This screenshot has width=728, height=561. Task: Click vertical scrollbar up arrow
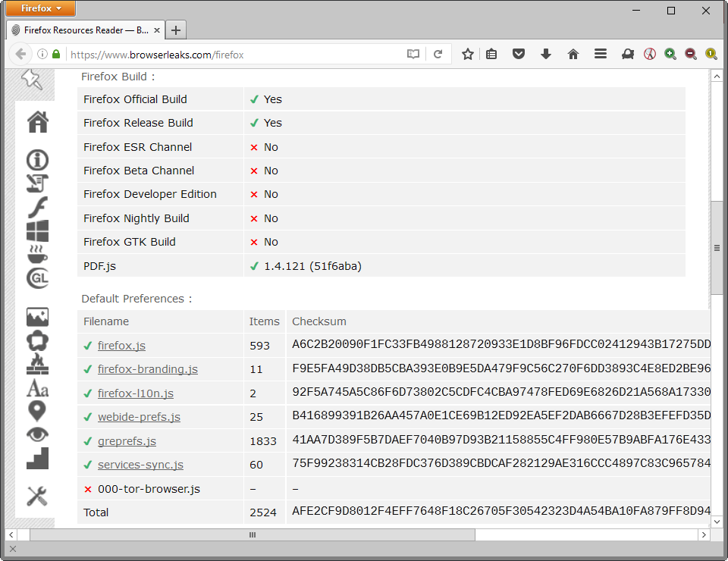tap(717, 76)
